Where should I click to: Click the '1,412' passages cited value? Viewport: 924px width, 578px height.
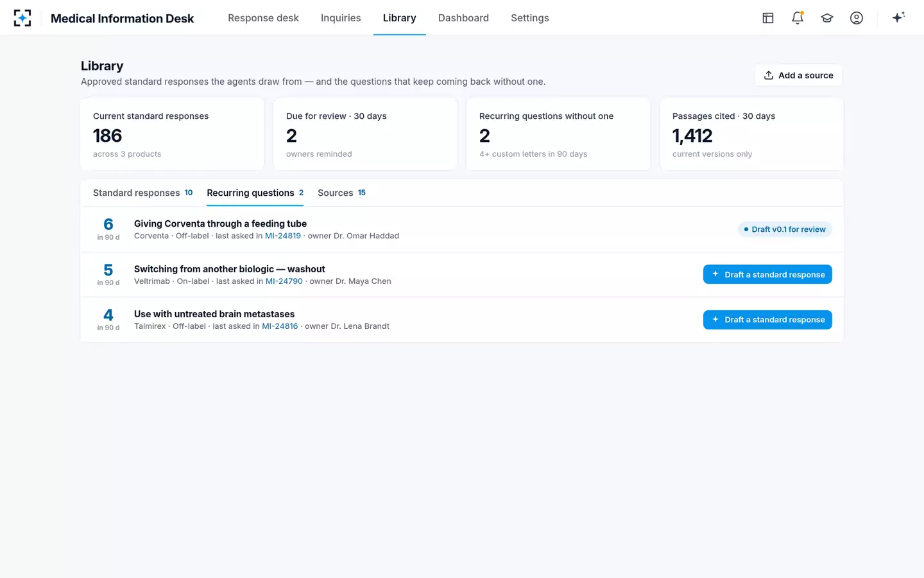[x=692, y=136]
